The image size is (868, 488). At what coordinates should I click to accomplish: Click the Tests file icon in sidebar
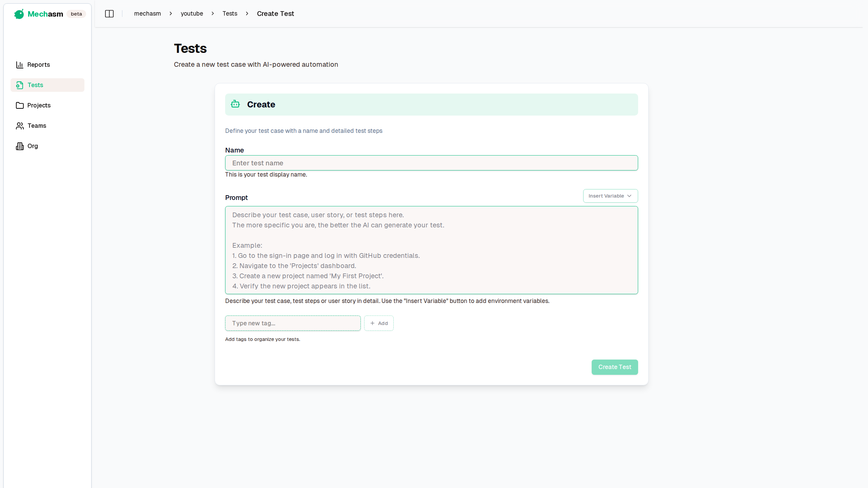point(20,85)
